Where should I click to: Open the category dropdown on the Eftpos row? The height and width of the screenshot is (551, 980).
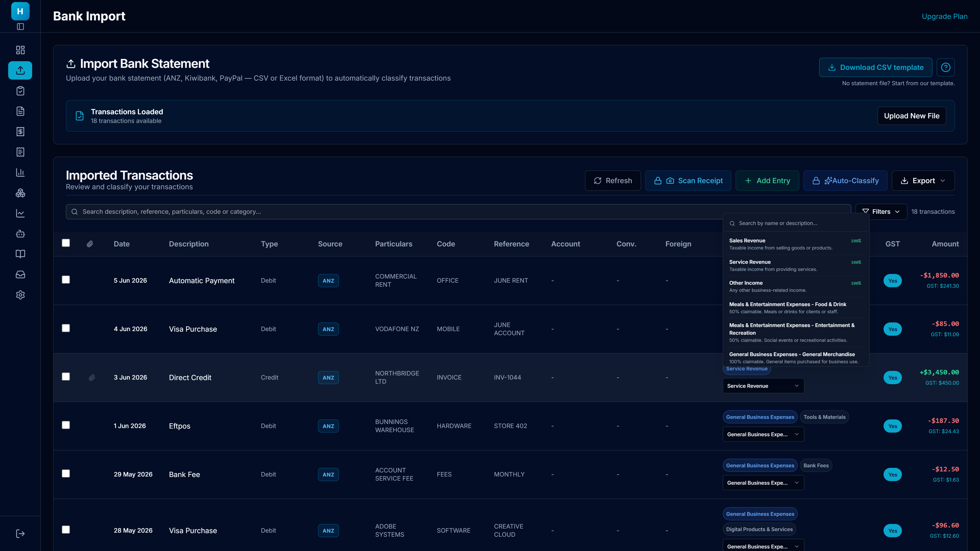click(763, 434)
